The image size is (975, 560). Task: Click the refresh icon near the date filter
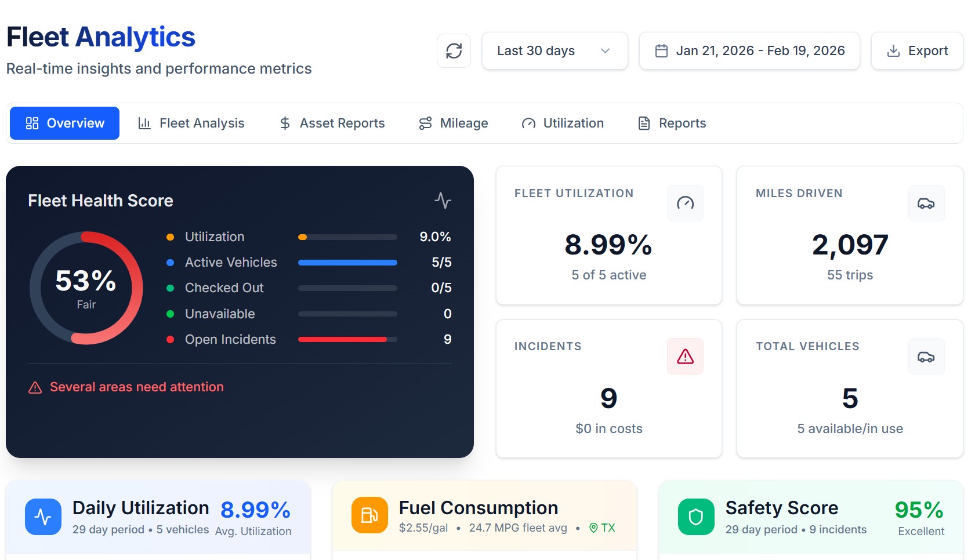(454, 50)
